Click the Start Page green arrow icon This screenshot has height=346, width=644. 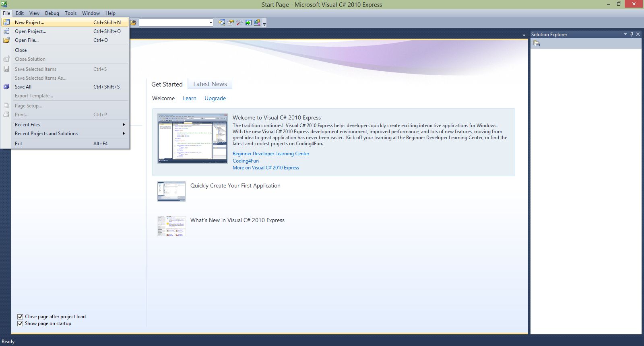pyautogui.click(x=248, y=23)
